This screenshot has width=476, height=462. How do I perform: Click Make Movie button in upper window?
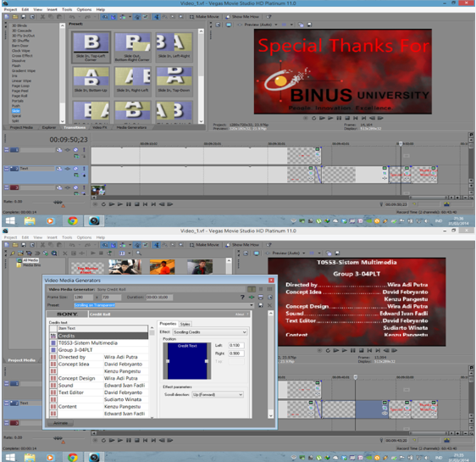tap(204, 17)
